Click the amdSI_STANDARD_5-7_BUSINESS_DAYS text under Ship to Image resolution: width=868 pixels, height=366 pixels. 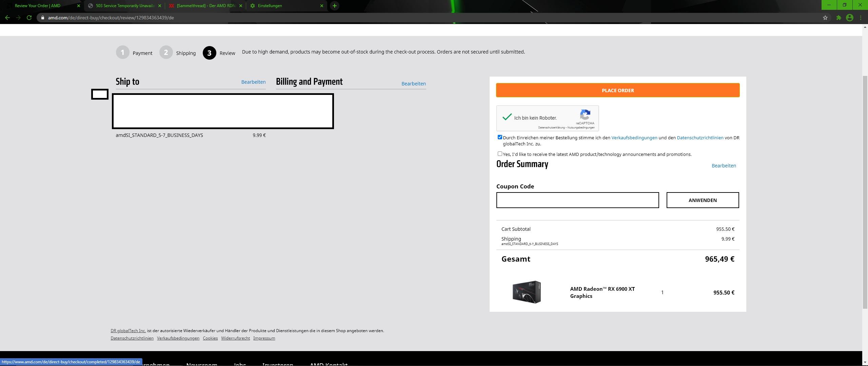point(159,135)
